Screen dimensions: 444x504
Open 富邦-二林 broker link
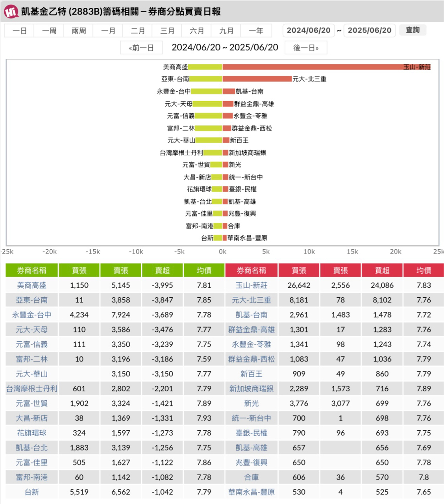[x=31, y=359]
